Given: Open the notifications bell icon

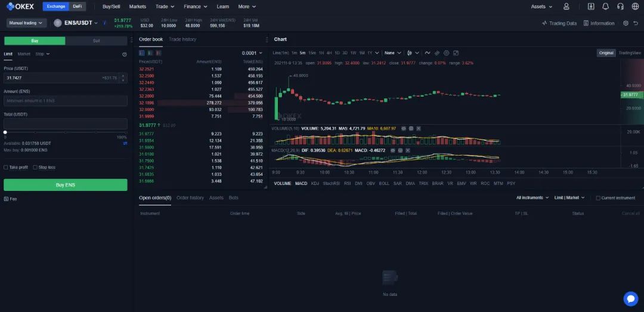Looking at the screenshot, I should pos(606,7).
